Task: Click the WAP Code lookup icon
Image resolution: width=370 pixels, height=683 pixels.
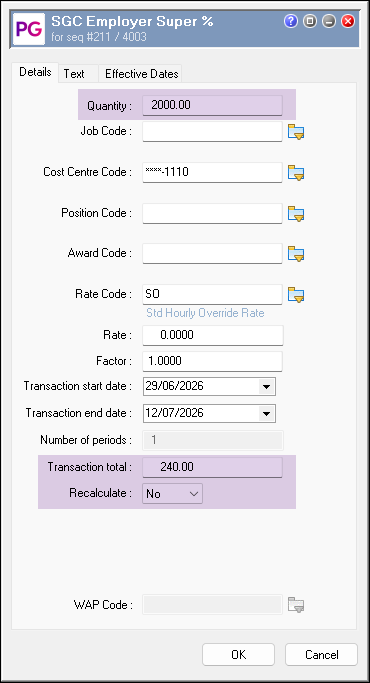Action: point(296,605)
